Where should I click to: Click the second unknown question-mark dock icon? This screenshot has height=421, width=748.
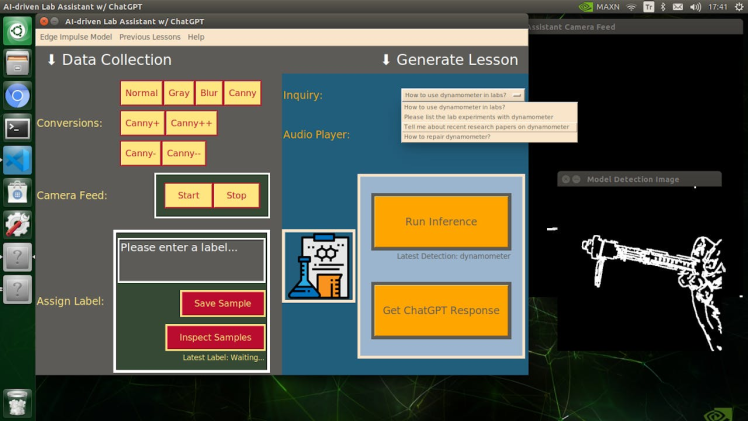(17, 289)
